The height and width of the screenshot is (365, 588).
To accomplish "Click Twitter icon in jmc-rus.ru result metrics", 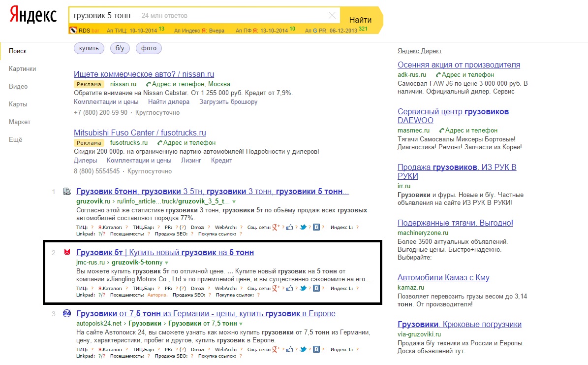I will pos(303,288).
